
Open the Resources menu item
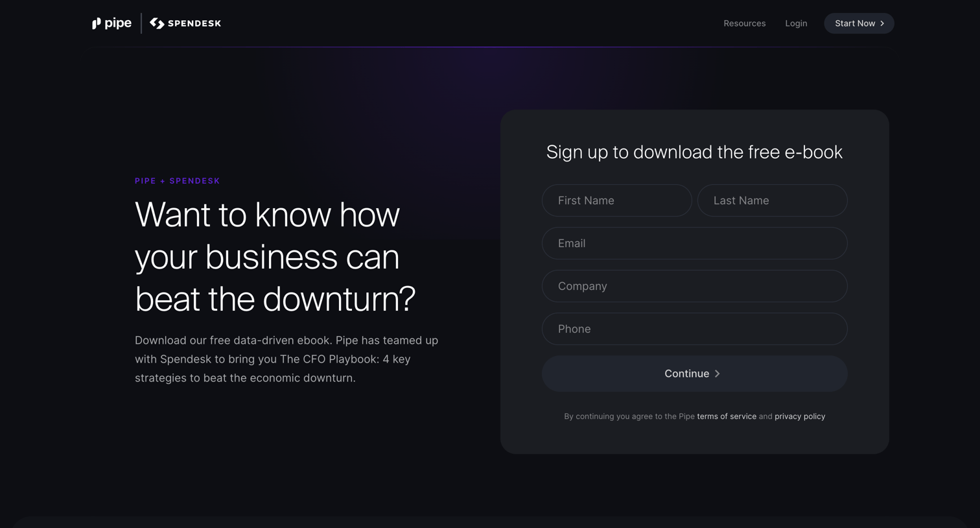[x=744, y=23]
